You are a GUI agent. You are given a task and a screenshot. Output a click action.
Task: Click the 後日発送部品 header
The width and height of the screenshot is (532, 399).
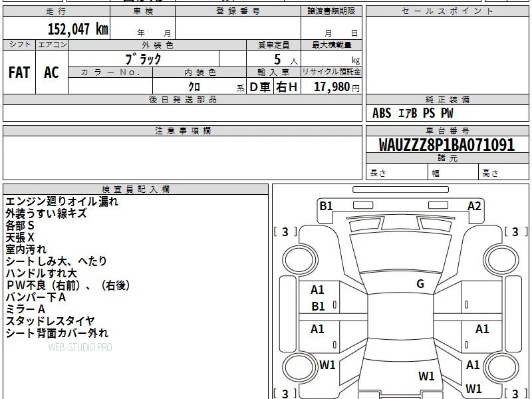182,99
